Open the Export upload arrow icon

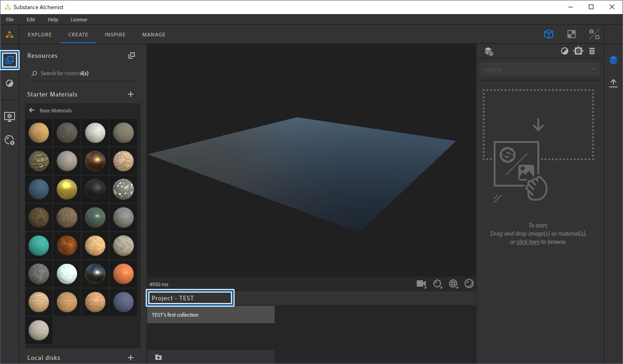(613, 83)
